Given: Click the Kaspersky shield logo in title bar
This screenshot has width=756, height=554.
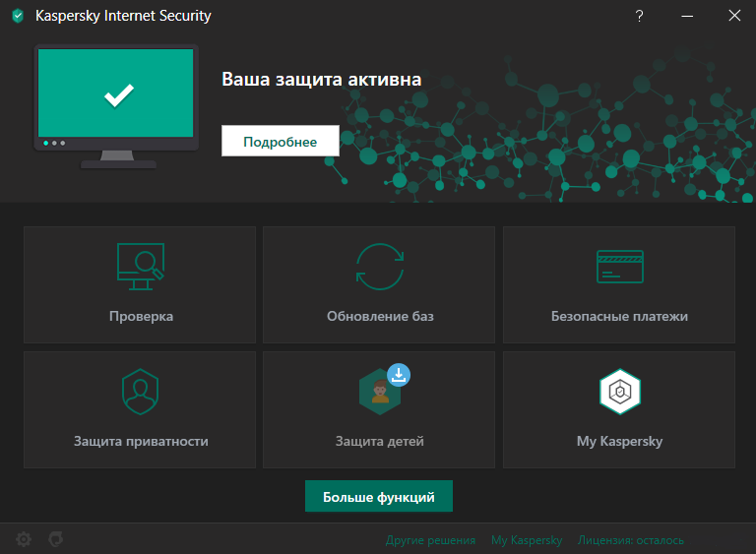Looking at the screenshot, I should click(x=18, y=16).
